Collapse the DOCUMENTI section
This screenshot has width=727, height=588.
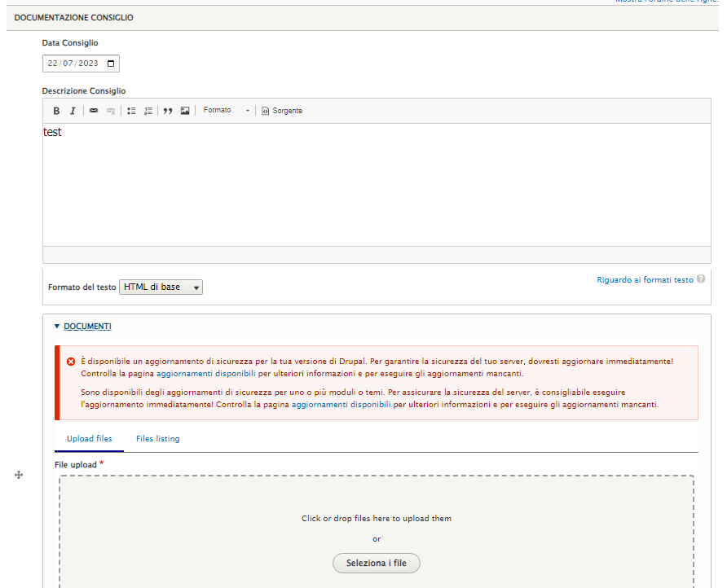[x=86, y=326]
